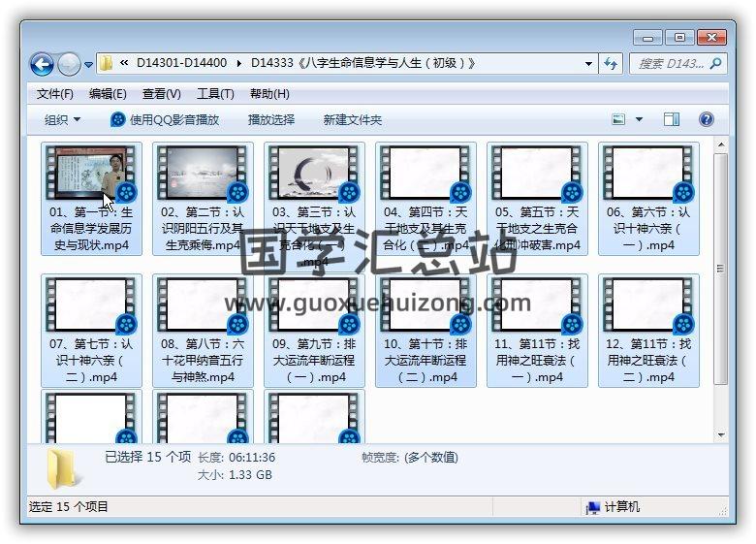
Task: Click the 新建文件夹 button
Action: (352, 119)
